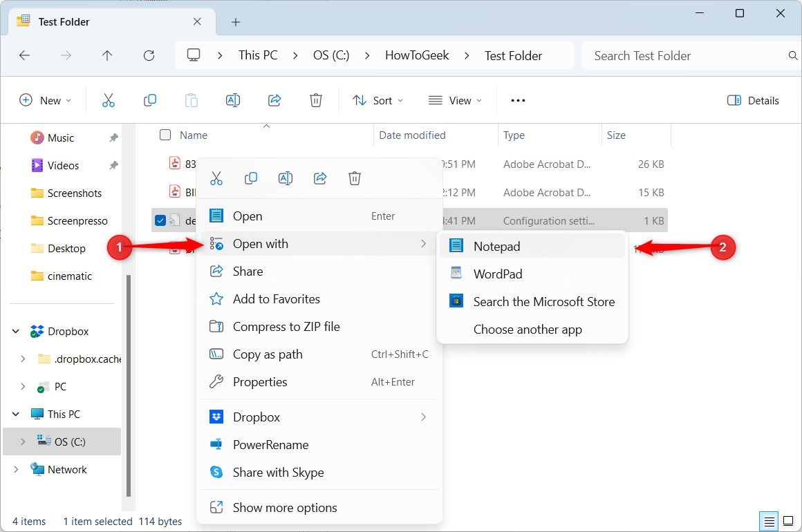The width and height of the screenshot is (802, 532).
Task: Choose WordPad from the Open with submenu
Action: [x=532, y=274]
